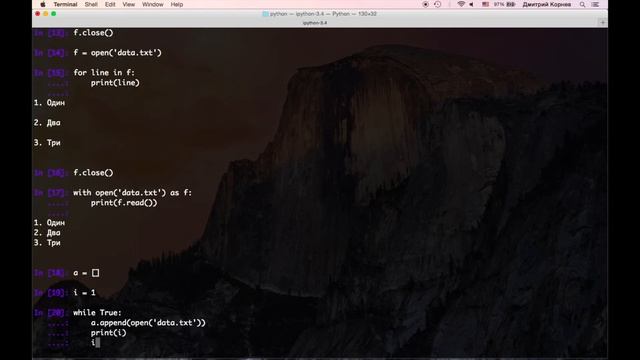The height and width of the screenshot is (360, 640).
Task: Open the Shell menu
Action: point(91,4)
